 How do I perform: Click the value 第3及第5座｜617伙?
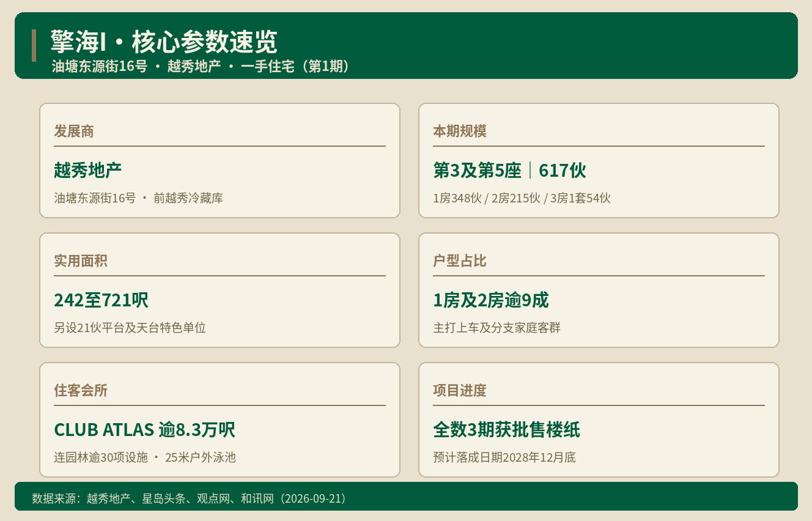click(509, 171)
